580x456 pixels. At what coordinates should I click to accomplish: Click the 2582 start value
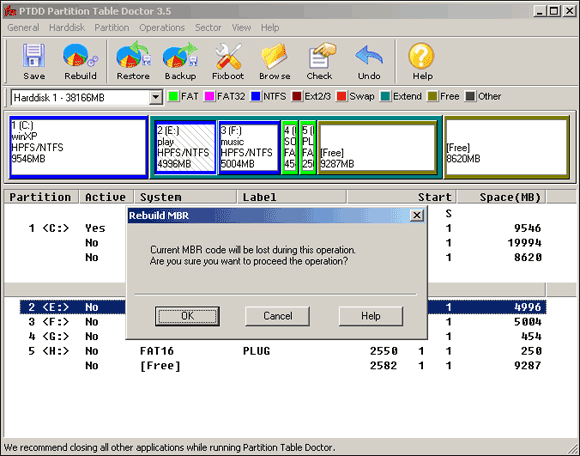[384, 366]
